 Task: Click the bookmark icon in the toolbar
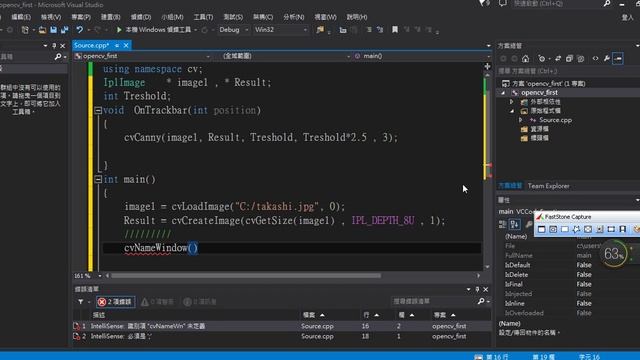point(395,30)
